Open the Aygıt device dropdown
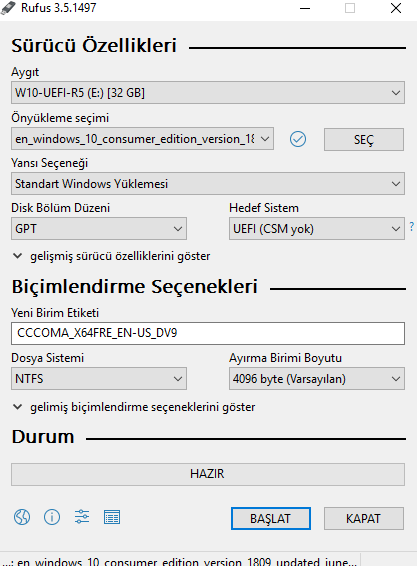This screenshot has width=417, height=566. click(208, 93)
